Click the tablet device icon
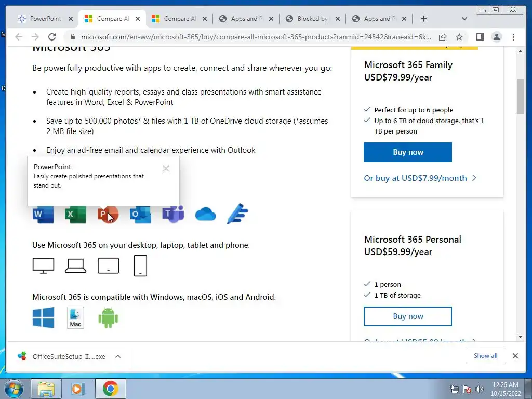This screenshot has width=532, height=399. point(108,265)
